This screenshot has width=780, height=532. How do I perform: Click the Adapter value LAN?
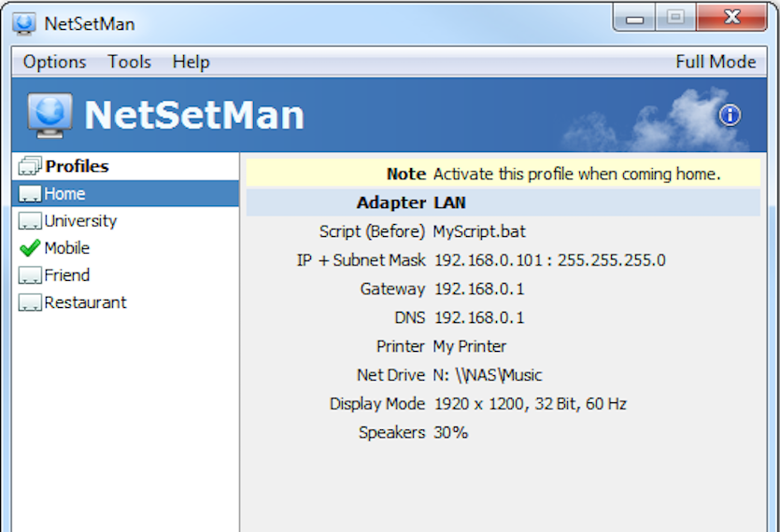point(449,203)
